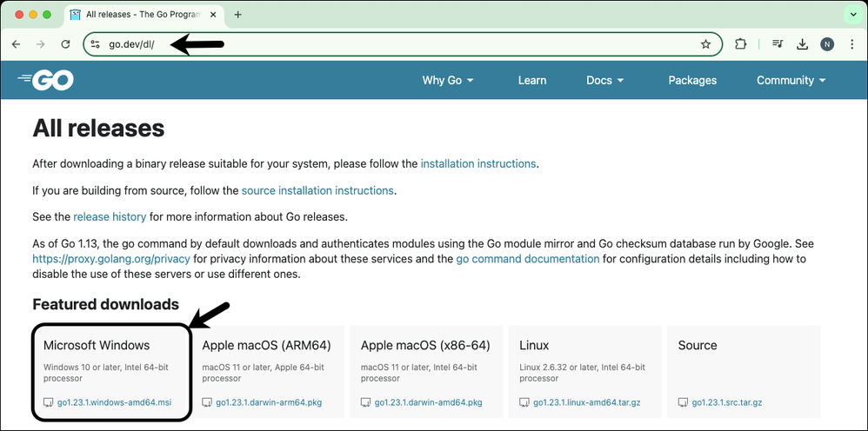Open the media control toolbar icon
868x431 pixels.
778,44
